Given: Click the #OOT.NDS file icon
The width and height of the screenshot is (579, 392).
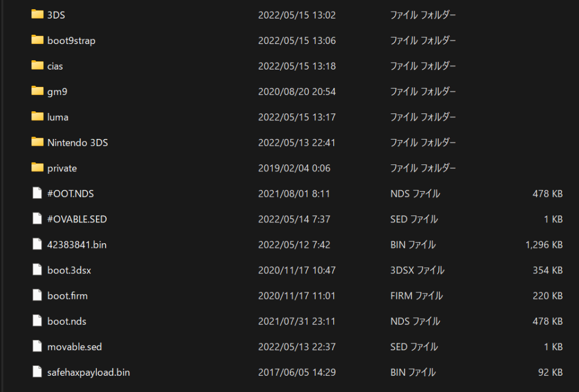Looking at the screenshot, I should (37, 193).
